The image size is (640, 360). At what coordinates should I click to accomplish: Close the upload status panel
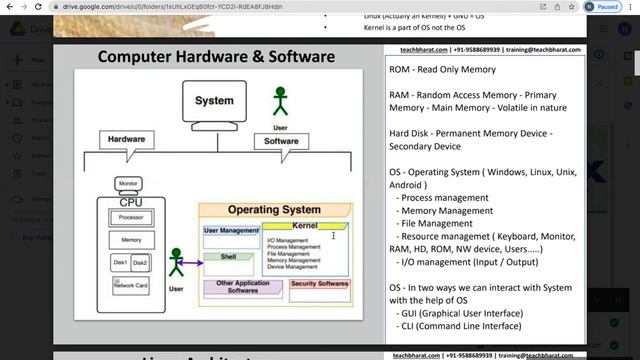tap(619, 300)
